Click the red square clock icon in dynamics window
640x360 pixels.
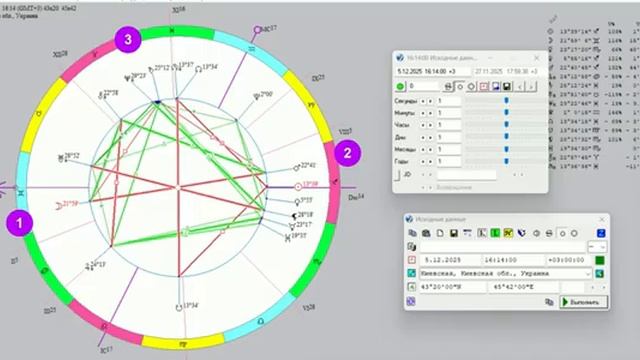click(484, 87)
